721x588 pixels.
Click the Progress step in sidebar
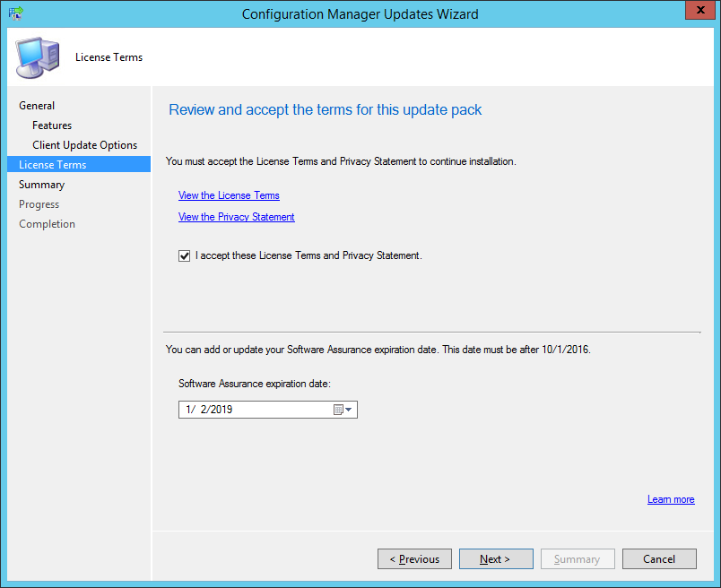(39, 204)
